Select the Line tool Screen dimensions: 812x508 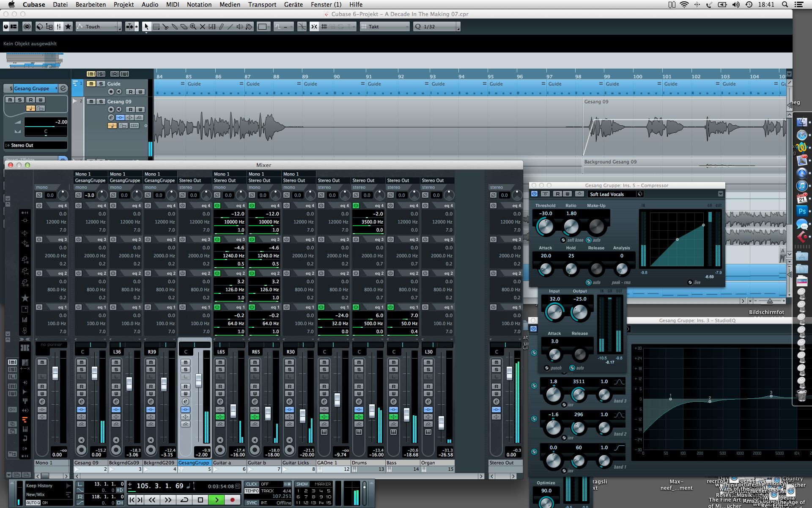coord(230,27)
